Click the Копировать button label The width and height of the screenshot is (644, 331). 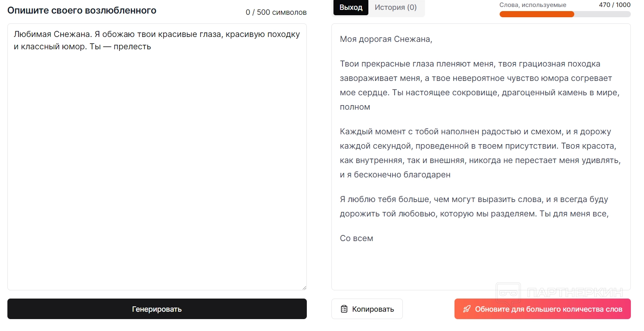[373, 309]
